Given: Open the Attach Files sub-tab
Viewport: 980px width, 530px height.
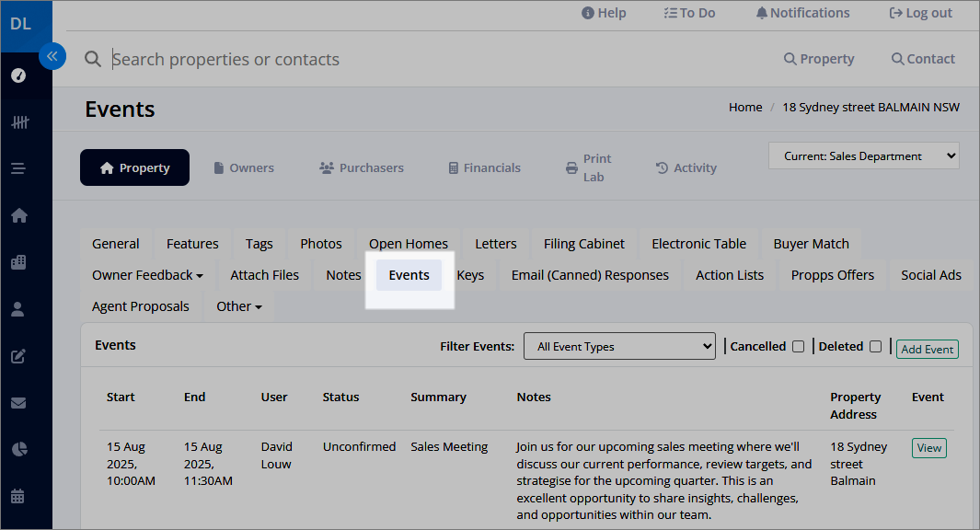Looking at the screenshot, I should (x=264, y=275).
